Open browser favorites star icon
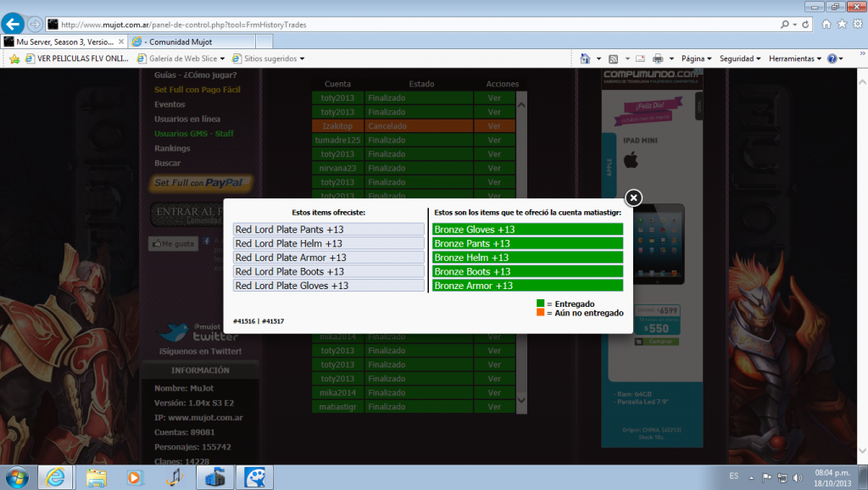The image size is (868, 490). tap(843, 25)
